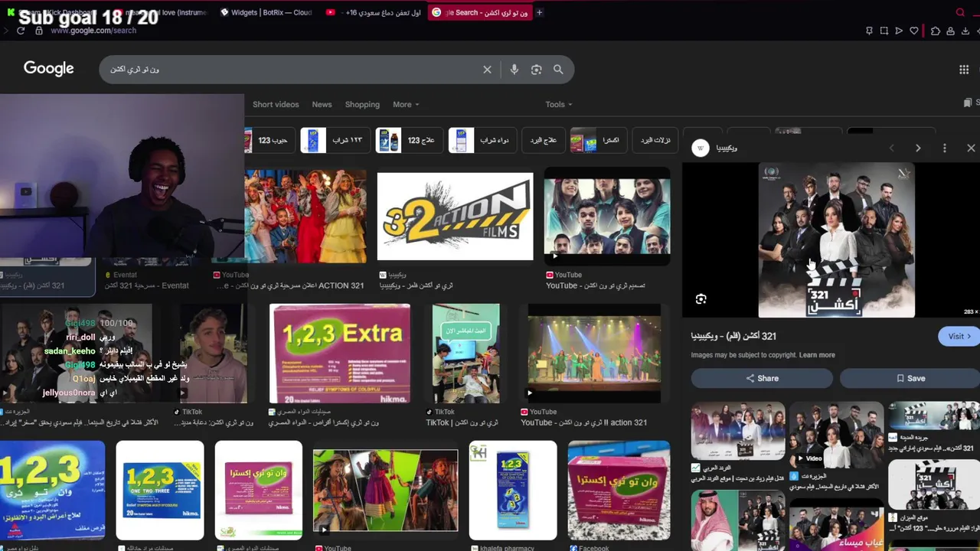Close the image preview panel
This screenshot has height=551, width=980.
pyautogui.click(x=971, y=148)
